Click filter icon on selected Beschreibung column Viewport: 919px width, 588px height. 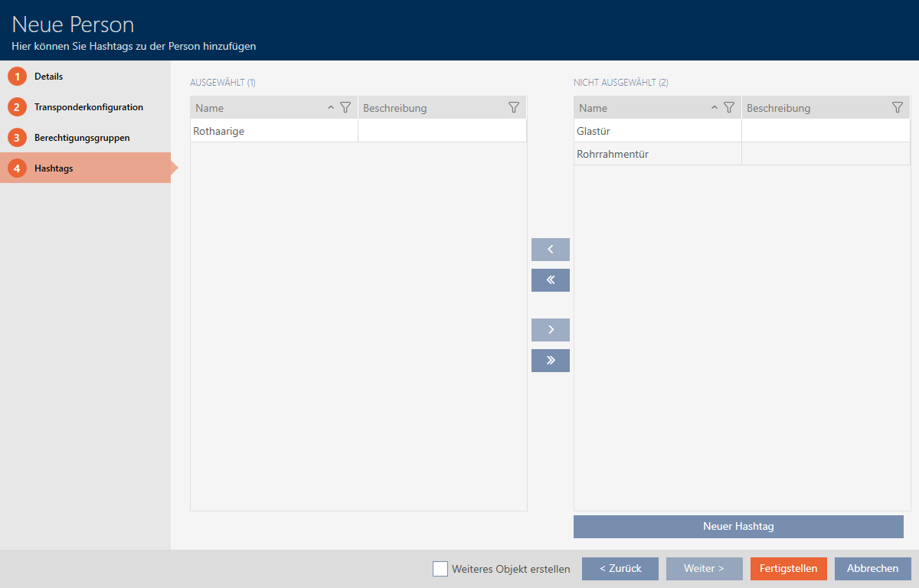(514, 108)
